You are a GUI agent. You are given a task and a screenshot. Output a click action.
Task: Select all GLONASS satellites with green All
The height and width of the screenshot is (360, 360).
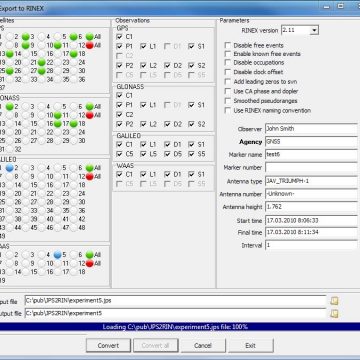(x=90, y=106)
